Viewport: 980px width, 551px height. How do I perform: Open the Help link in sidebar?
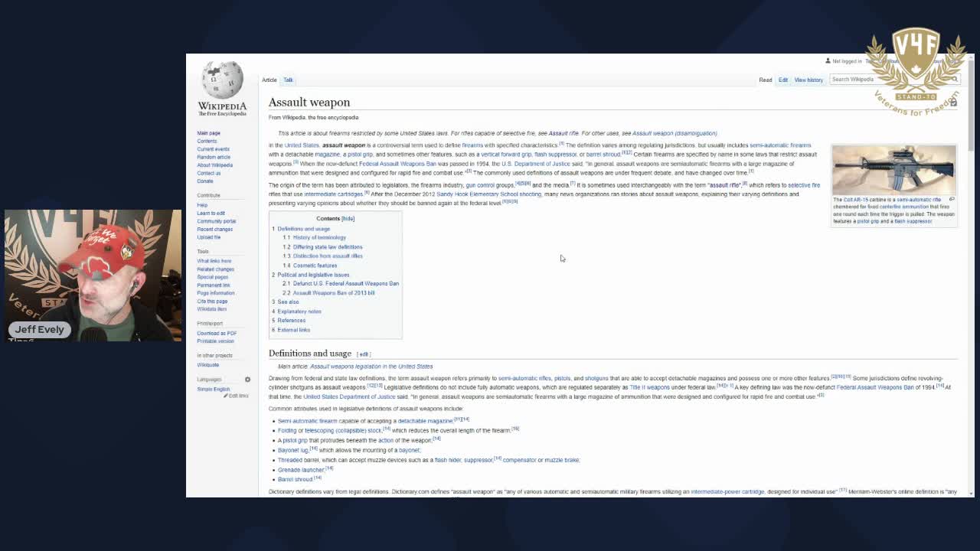coord(202,205)
